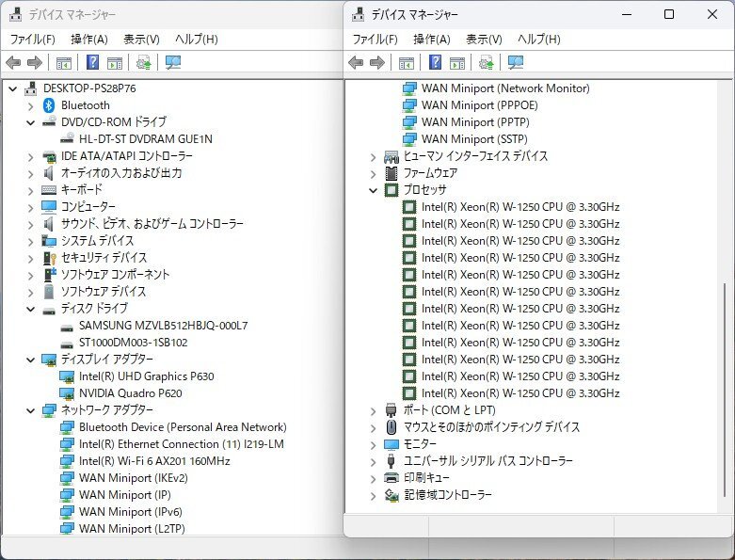Select サウンド、ビデオ、およびゲーム コントローラー

coord(152,224)
